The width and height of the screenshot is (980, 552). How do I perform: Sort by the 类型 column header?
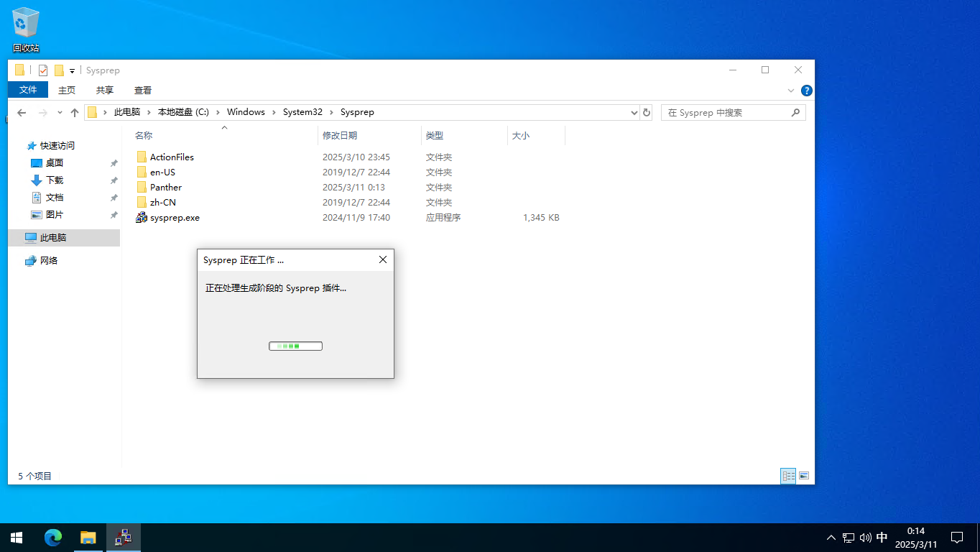point(464,135)
